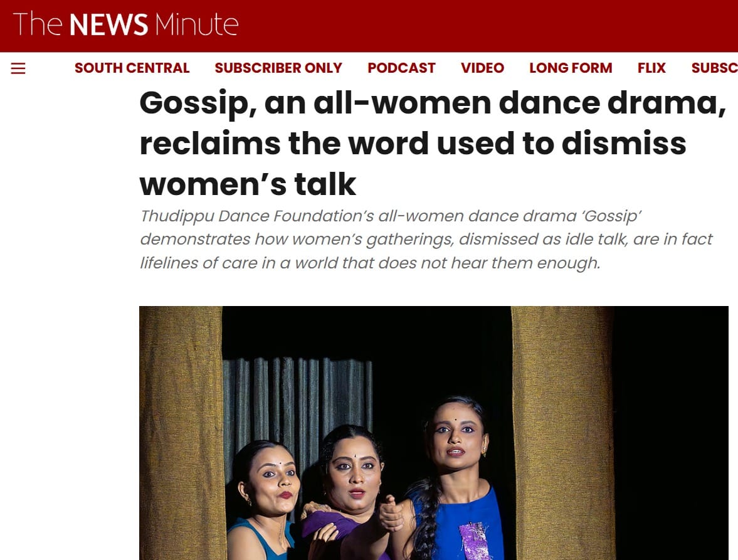Image resolution: width=738 pixels, height=560 pixels.
Task: Click the empty red header banner area
Action: (x=489, y=25)
